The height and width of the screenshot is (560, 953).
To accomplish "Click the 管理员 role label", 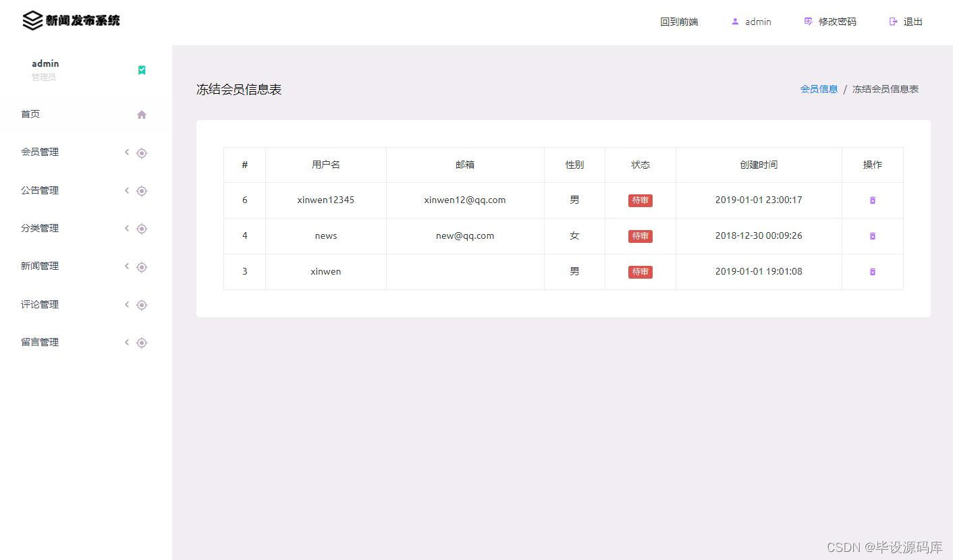I will [x=44, y=77].
